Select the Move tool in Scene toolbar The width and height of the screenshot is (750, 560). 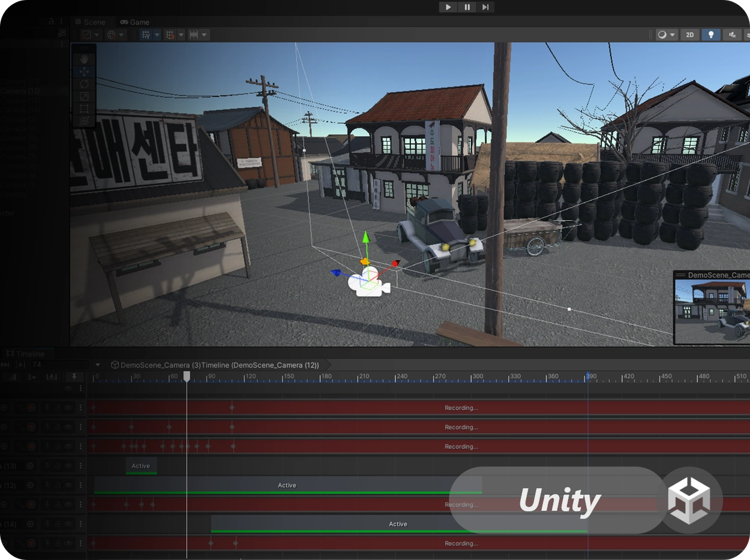click(x=84, y=71)
